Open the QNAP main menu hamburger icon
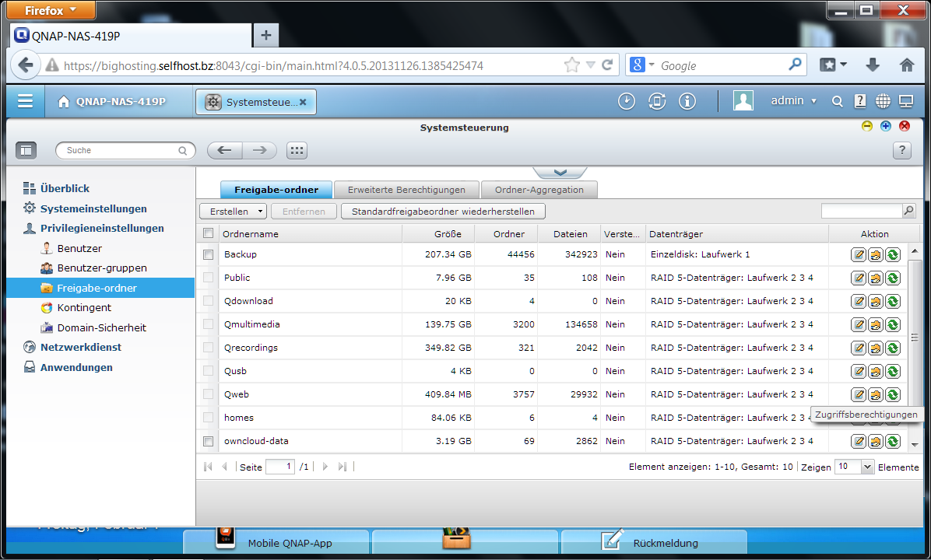The height and width of the screenshot is (560, 931). click(26, 101)
